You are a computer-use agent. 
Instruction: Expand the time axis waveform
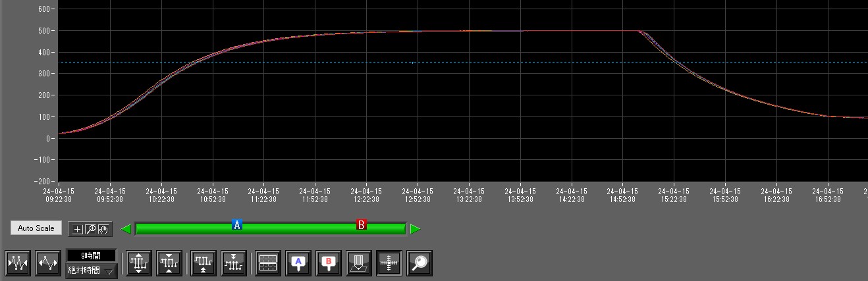[x=48, y=263]
